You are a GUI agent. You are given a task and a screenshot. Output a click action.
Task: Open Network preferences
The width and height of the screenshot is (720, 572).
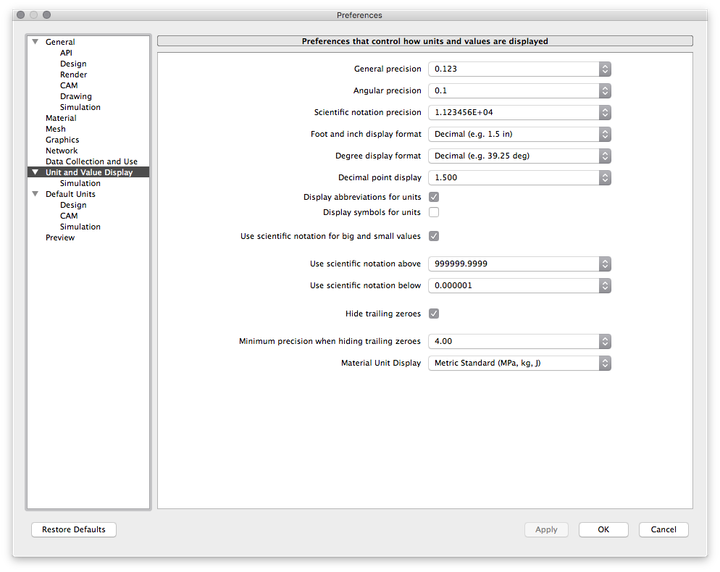(x=62, y=151)
